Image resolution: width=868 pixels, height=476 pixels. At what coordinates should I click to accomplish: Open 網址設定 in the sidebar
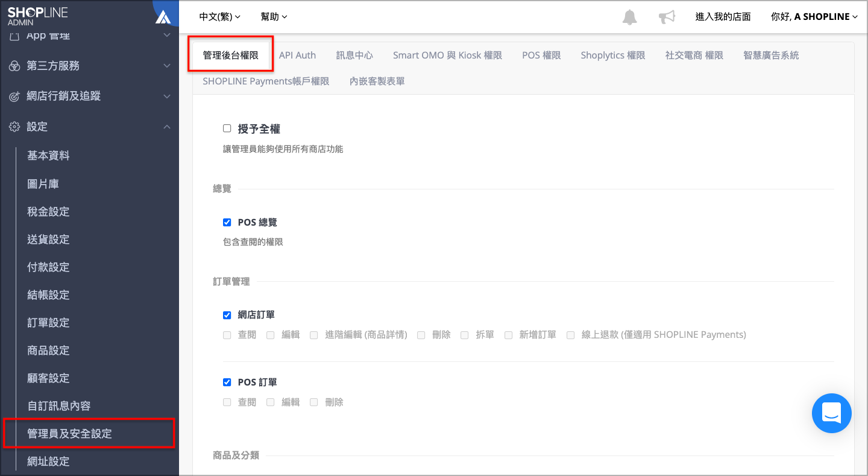pos(48,462)
